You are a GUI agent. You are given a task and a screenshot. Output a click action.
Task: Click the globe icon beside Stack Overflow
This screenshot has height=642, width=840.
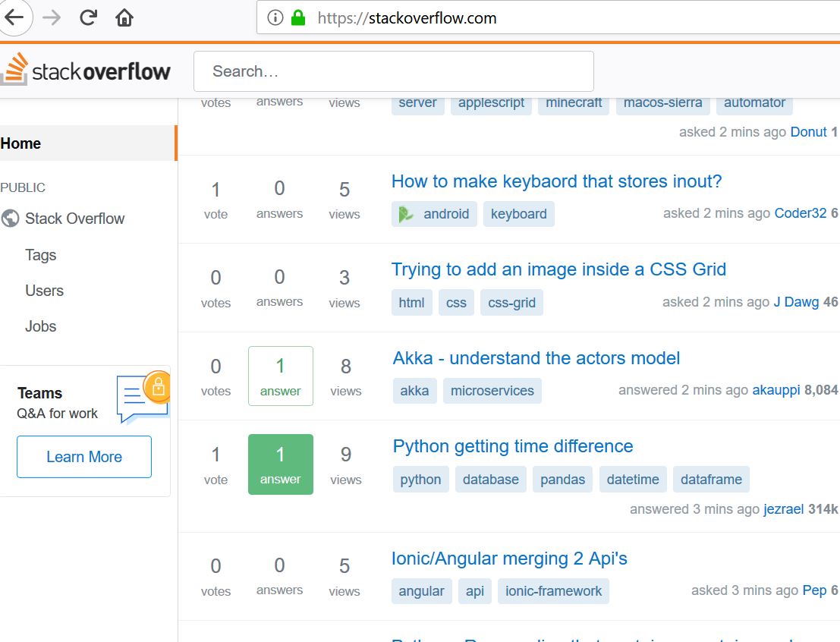tap(11, 219)
